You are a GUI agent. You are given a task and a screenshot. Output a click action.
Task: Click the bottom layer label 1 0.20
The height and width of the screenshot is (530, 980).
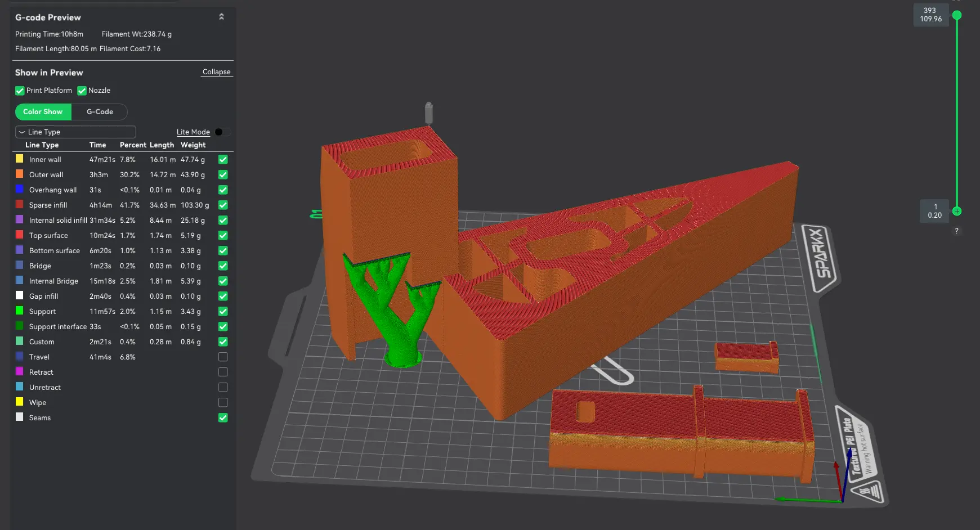934,211
